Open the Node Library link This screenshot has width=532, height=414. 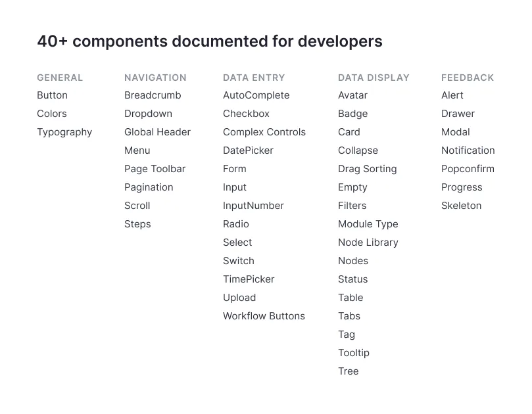[x=368, y=242]
